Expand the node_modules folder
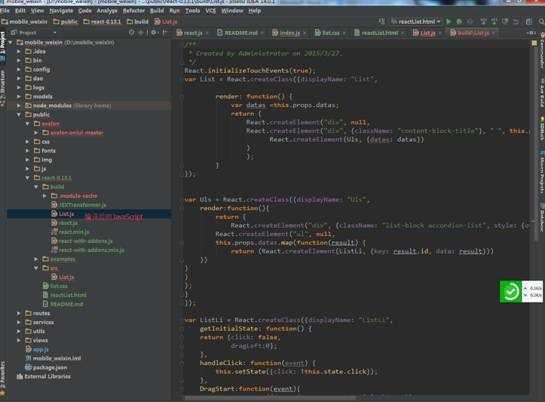This screenshot has height=402, width=545. pyautogui.click(x=19, y=106)
